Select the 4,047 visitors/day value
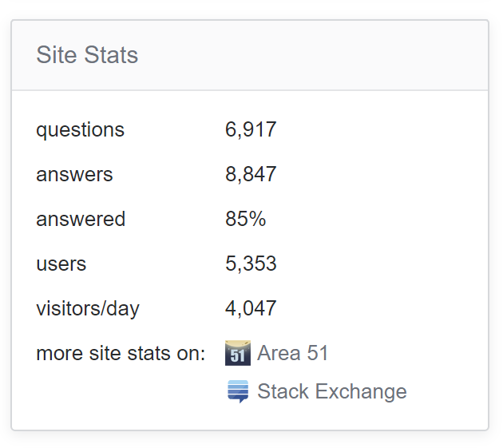The image size is (503, 448). tap(251, 308)
